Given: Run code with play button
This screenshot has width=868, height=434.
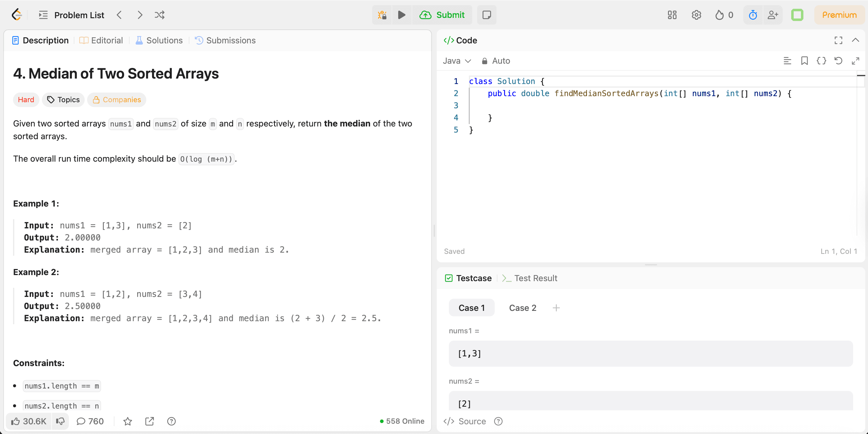Looking at the screenshot, I should point(401,15).
